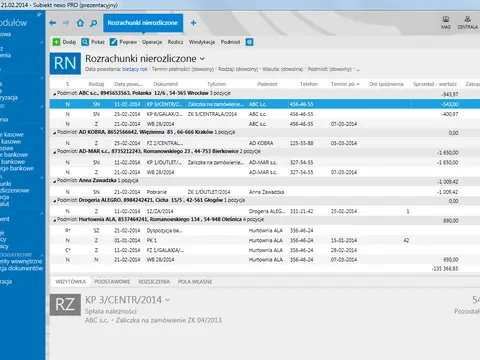Select the FZ 1/GALAXIA row
Image resolution: width=480 pixels, height=360 pixels.
point(265,250)
